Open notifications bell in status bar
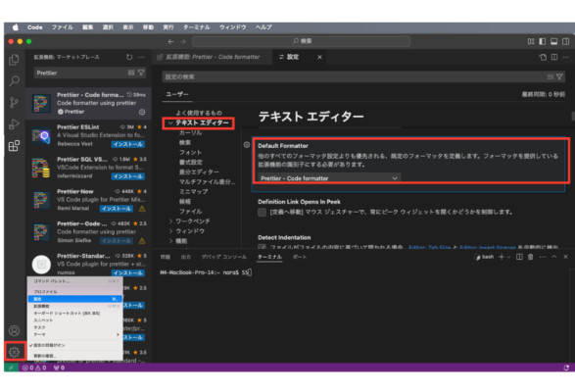 point(566,367)
